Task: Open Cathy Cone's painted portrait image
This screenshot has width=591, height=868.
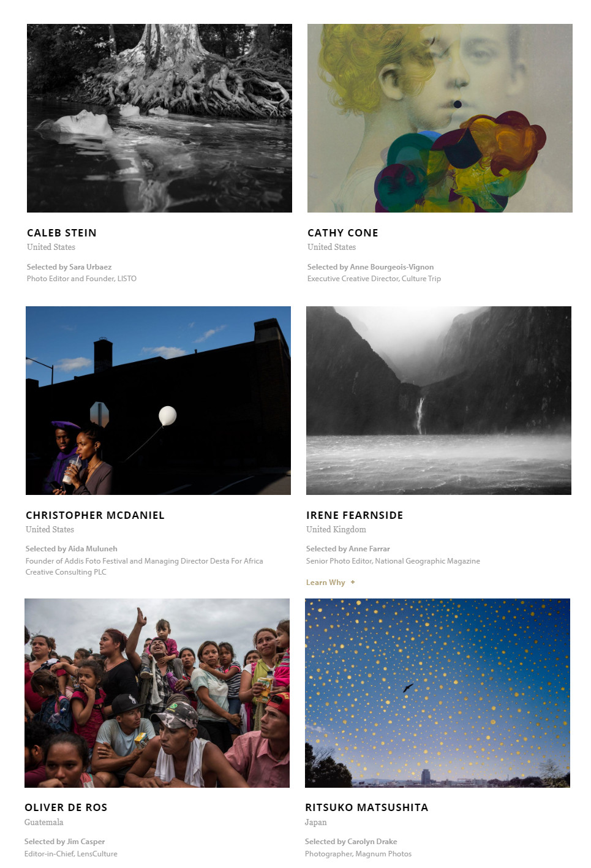Action: pyautogui.click(x=440, y=118)
